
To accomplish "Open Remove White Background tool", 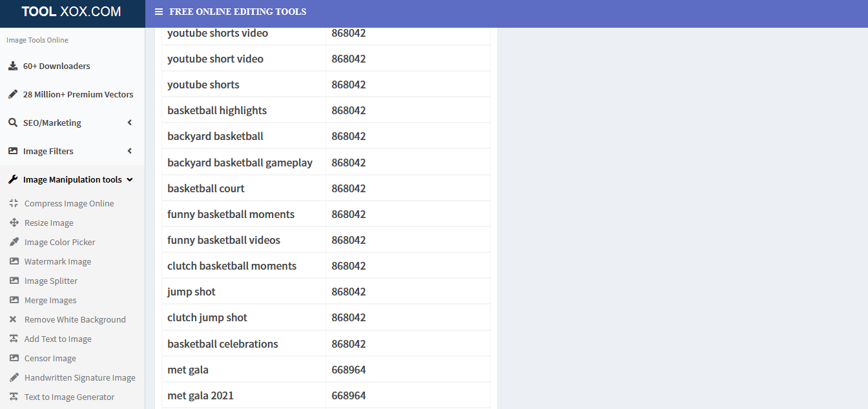I will click(x=75, y=319).
